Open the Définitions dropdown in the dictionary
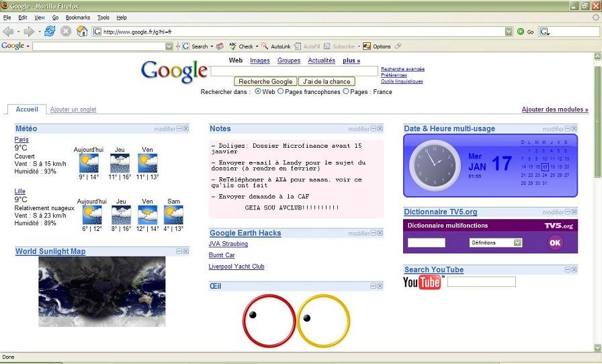The width and height of the screenshot is (602, 364). [x=518, y=242]
